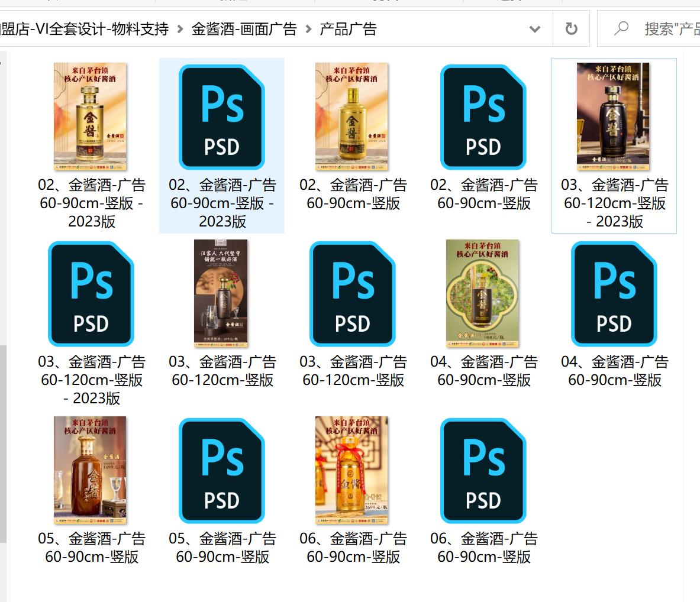Click the refresh icon beside address bar
This screenshot has width=700, height=602.
point(571,29)
